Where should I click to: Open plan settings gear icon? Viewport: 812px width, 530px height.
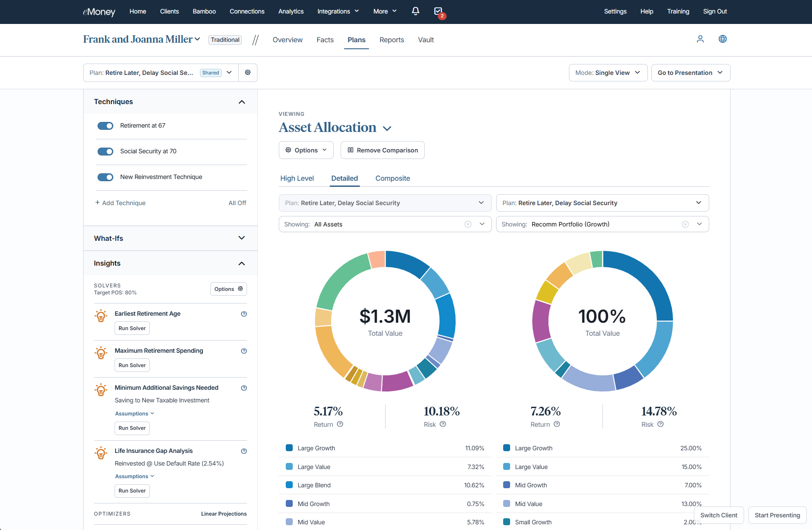247,73
